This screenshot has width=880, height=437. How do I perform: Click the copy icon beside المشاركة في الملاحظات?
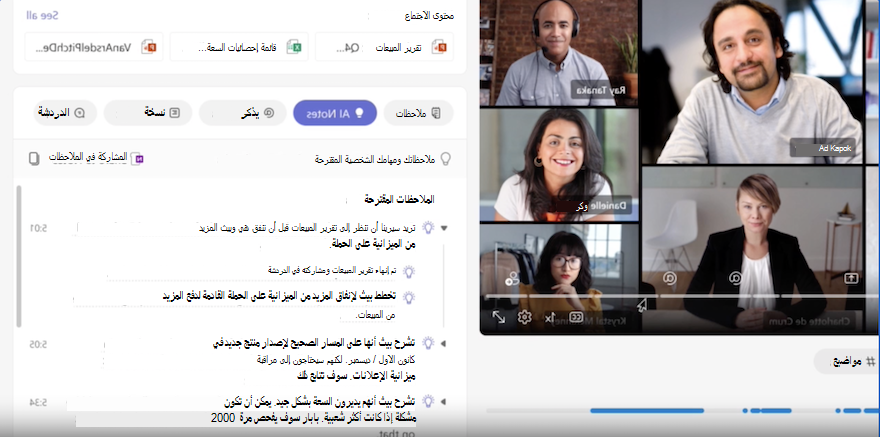click(x=34, y=159)
